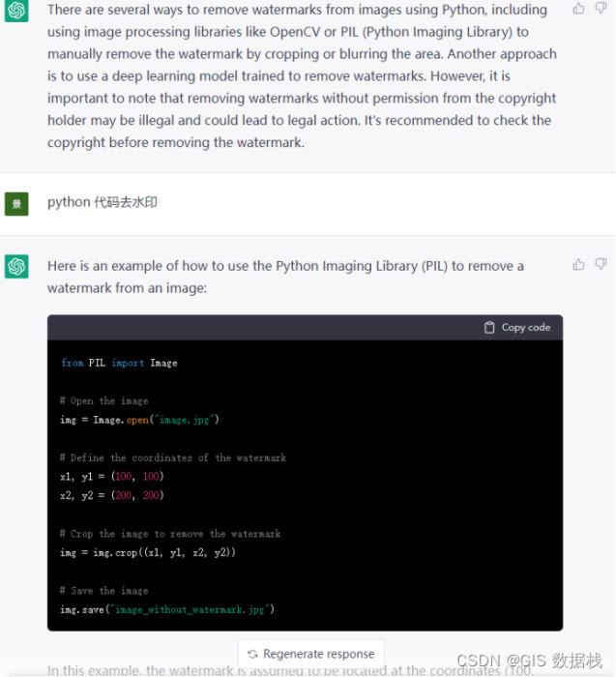Click the clipboard icon in code block header
Screen dimensions: 616x677
(489, 328)
